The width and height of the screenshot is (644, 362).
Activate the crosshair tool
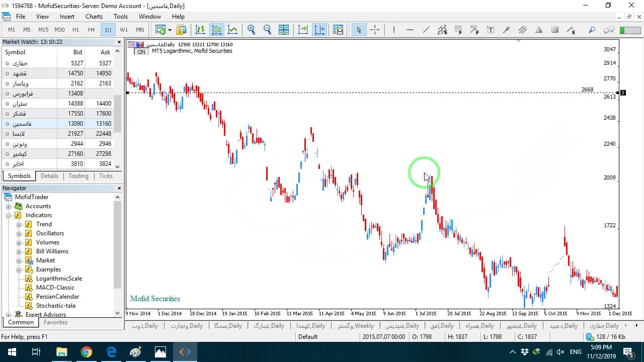[x=375, y=30]
